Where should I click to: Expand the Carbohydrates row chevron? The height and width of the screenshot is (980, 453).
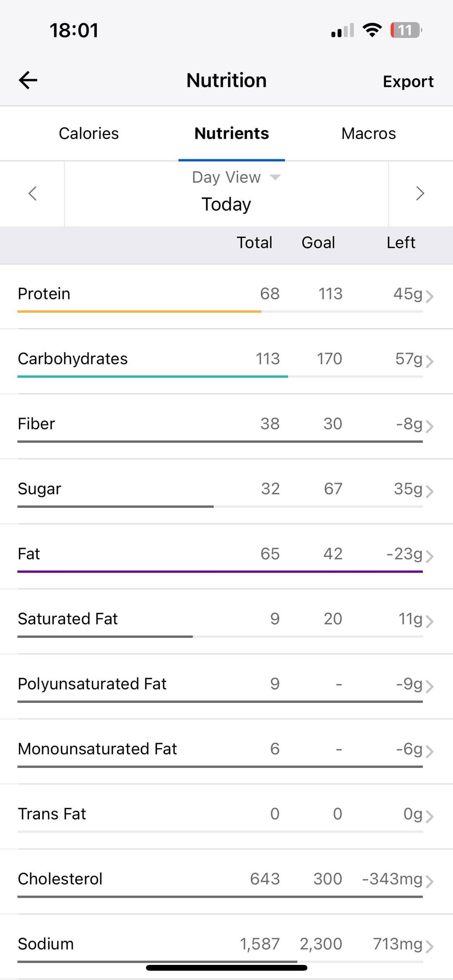tap(429, 361)
